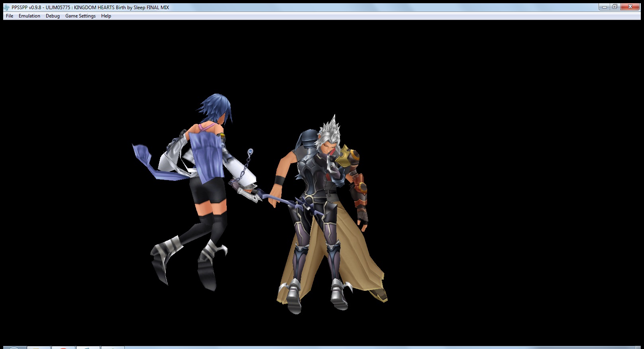The image size is (644, 349).
Task: Open the File menu
Action: [x=10, y=16]
